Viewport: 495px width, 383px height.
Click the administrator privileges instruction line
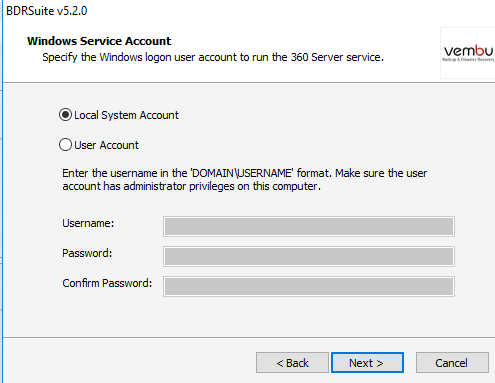(192, 186)
